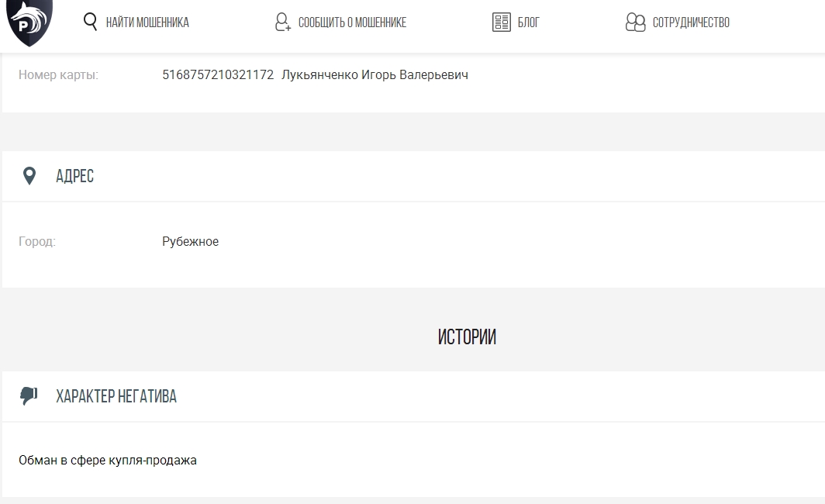The width and height of the screenshot is (825, 504).
Task: Click the Адрес section header
Action: pos(75,176)
